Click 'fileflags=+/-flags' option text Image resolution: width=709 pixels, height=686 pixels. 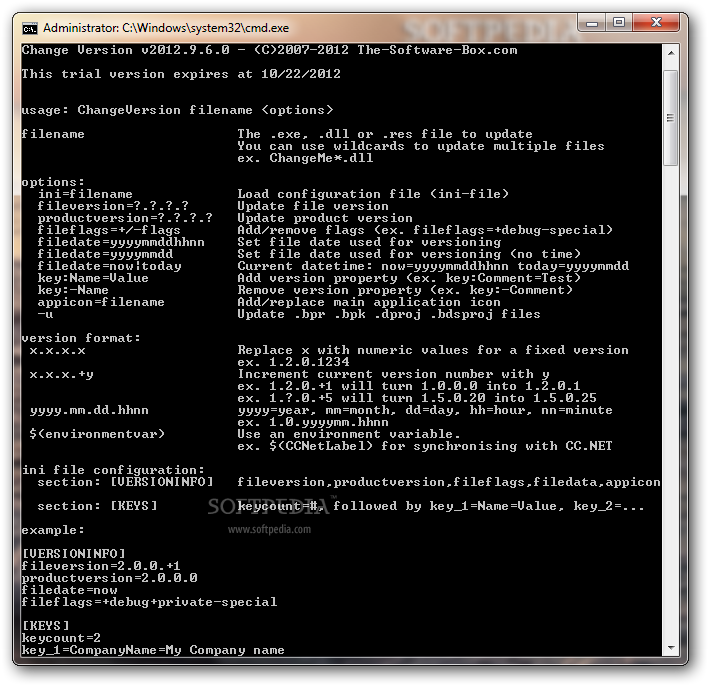point(109,230)
